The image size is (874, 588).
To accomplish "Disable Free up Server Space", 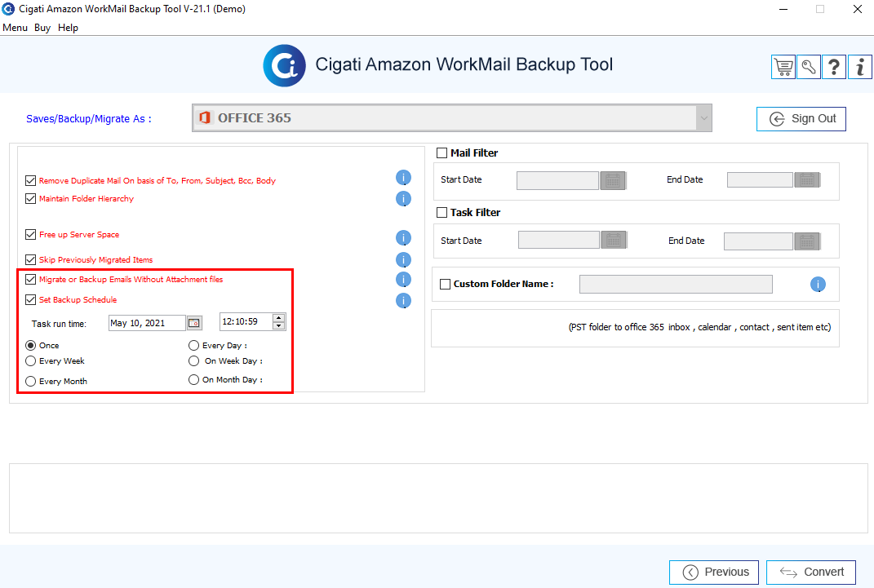I will pyautogui.click(x=31, y=234).
